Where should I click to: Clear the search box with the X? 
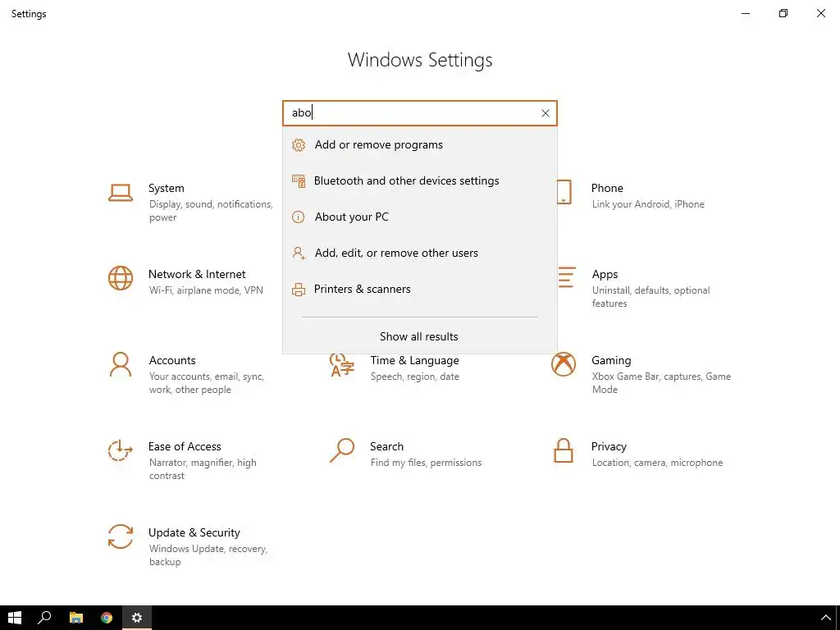point(546,113)
